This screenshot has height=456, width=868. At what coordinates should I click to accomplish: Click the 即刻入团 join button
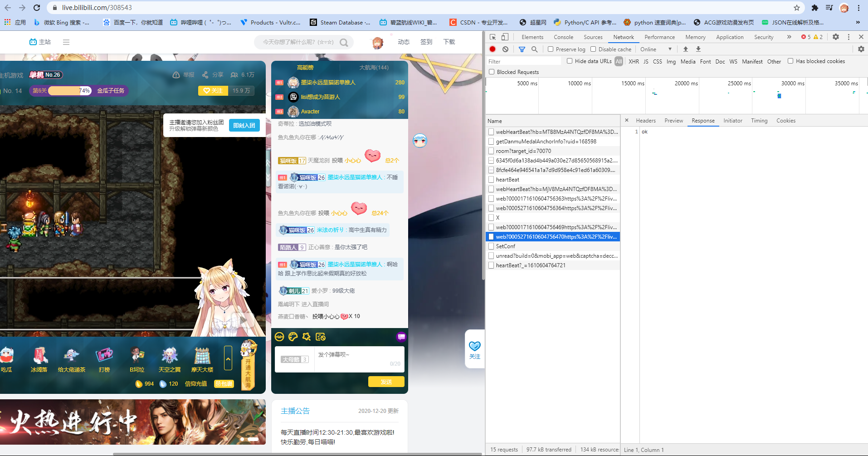(244, 125)
